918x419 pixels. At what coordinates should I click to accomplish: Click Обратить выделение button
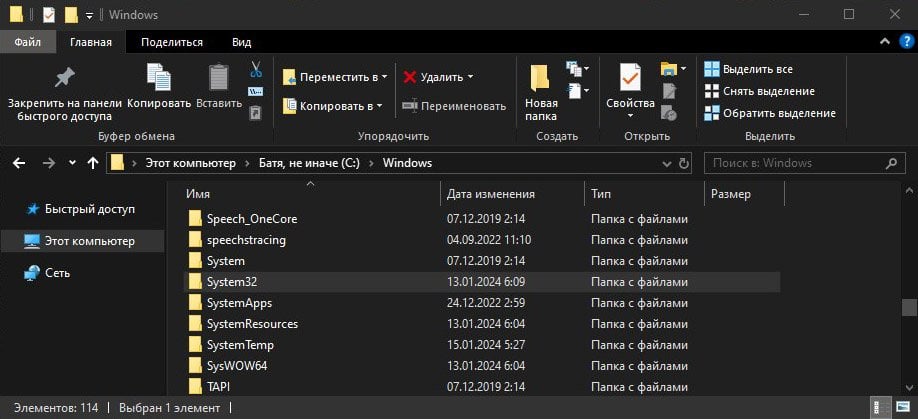(770, 113)
